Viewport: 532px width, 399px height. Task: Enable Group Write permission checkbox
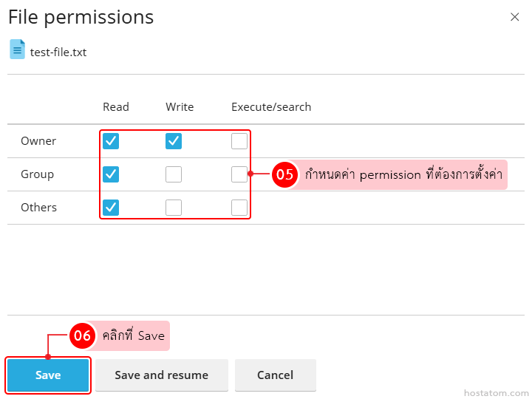tap(174, 174)
